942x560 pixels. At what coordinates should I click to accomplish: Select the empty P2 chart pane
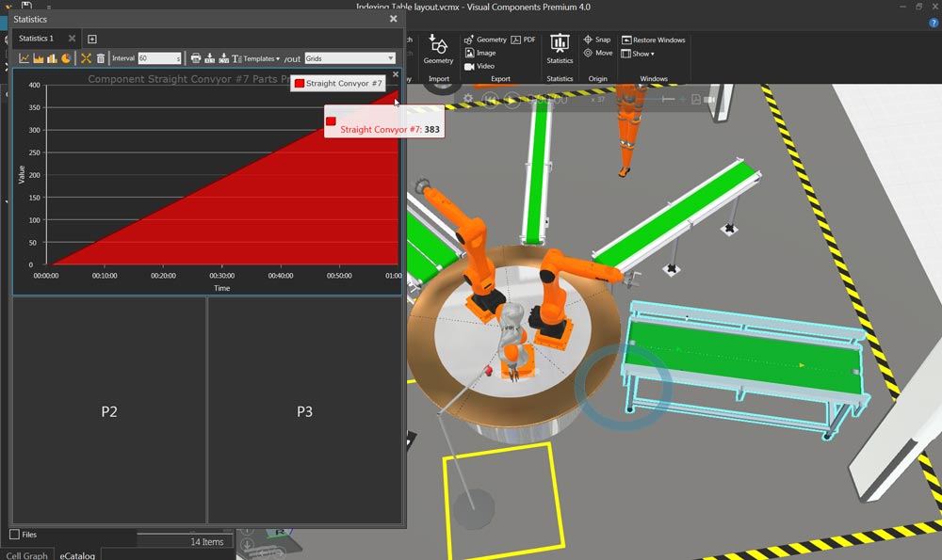[109, 411]
